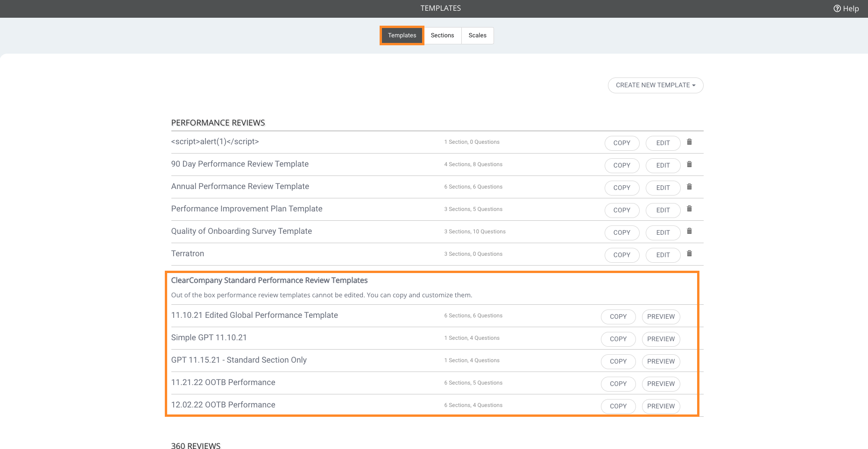Screen dimensions: 868x449
Task: Copy the Annual Performance Review Template
Action: pyautogui.click(x=622, y=188)
